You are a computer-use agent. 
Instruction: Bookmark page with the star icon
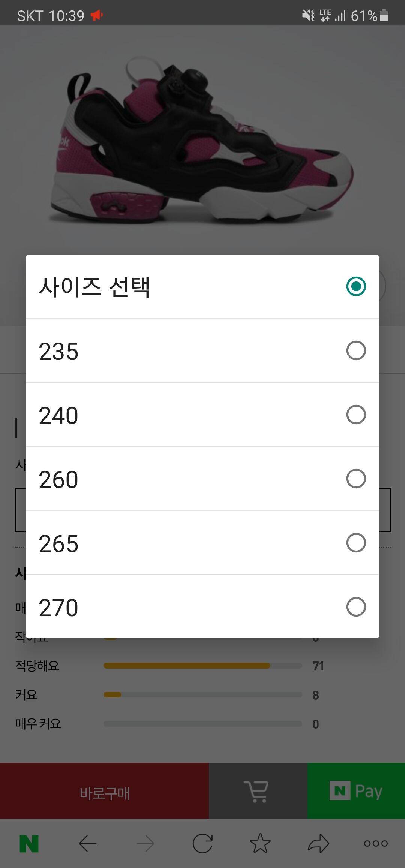260,844
